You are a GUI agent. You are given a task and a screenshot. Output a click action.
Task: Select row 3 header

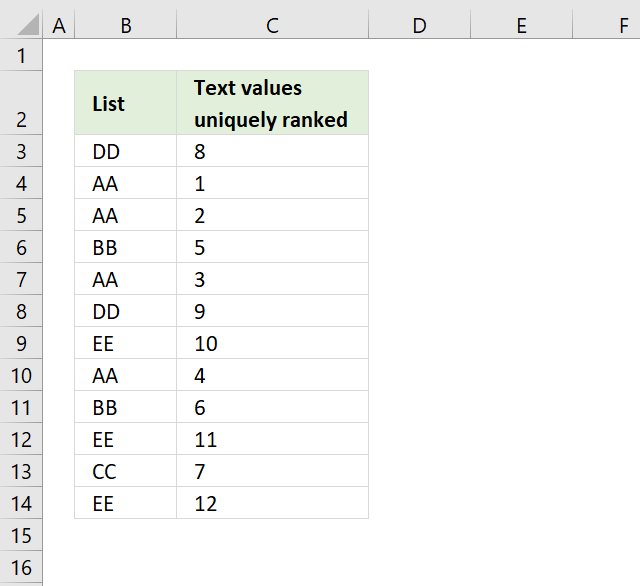[21, 151]
